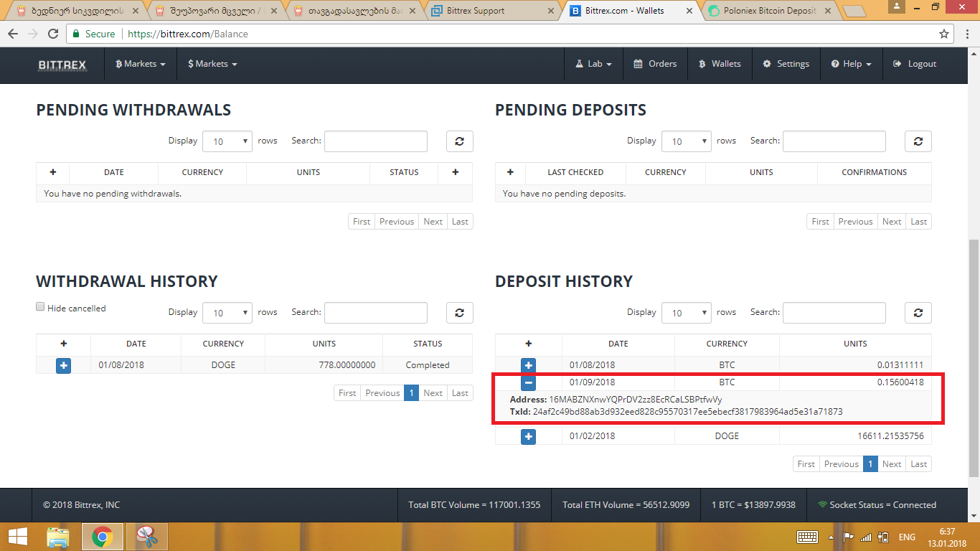The width and height of the screenshot is (980, 551).
Task: Open the touch keyboard from the system tray
Action: pos(808,537)
